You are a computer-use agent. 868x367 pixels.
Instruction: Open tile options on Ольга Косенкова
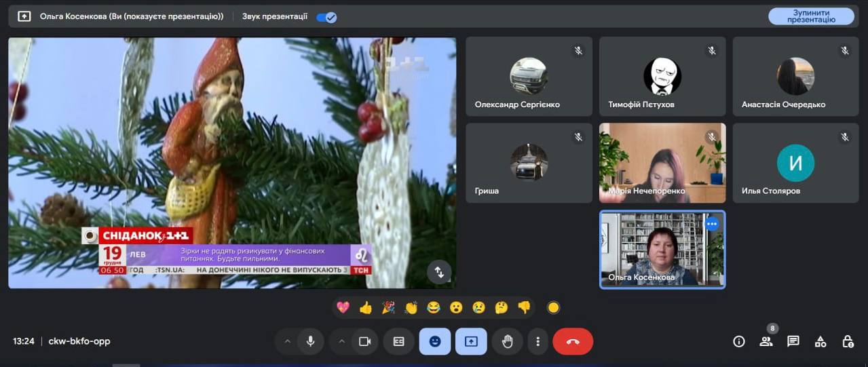[x=711, y=224]
